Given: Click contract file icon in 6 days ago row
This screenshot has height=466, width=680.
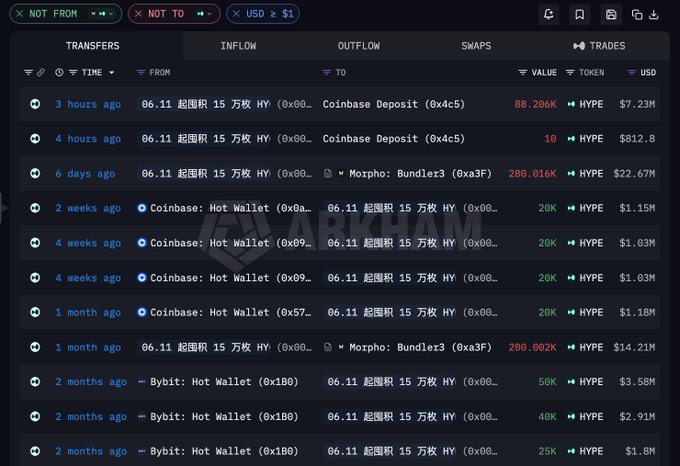Looking at the screenshot, I should [x=328, y=173].
